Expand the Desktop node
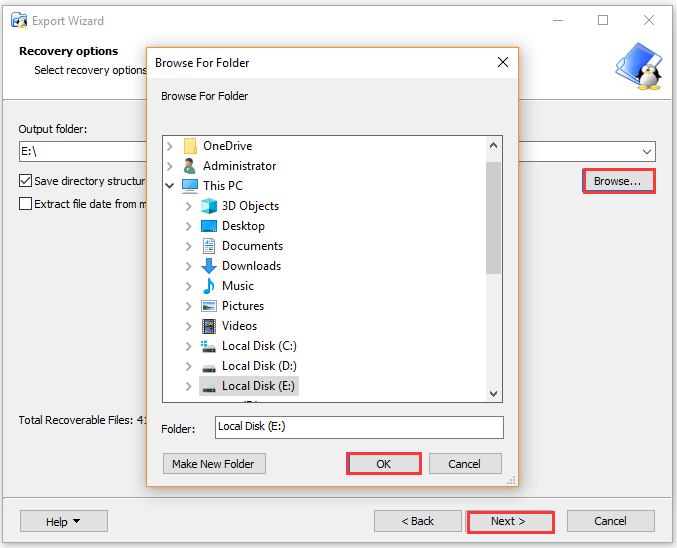The width and height of the screenshot is (677, 548). (189, 226)
